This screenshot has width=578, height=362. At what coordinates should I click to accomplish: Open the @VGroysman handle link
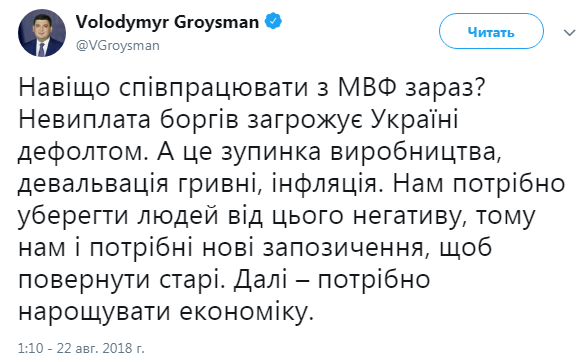tap(118, 46)
